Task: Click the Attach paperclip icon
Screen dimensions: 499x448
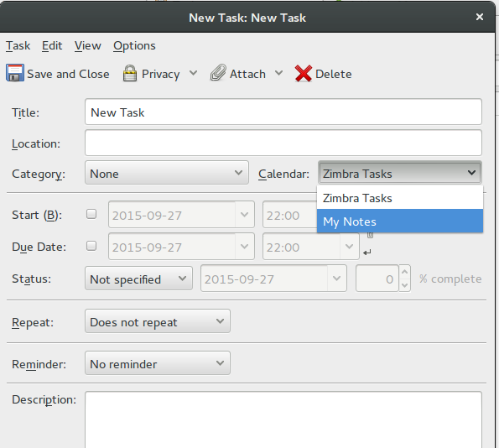Action: coord(218,73)
